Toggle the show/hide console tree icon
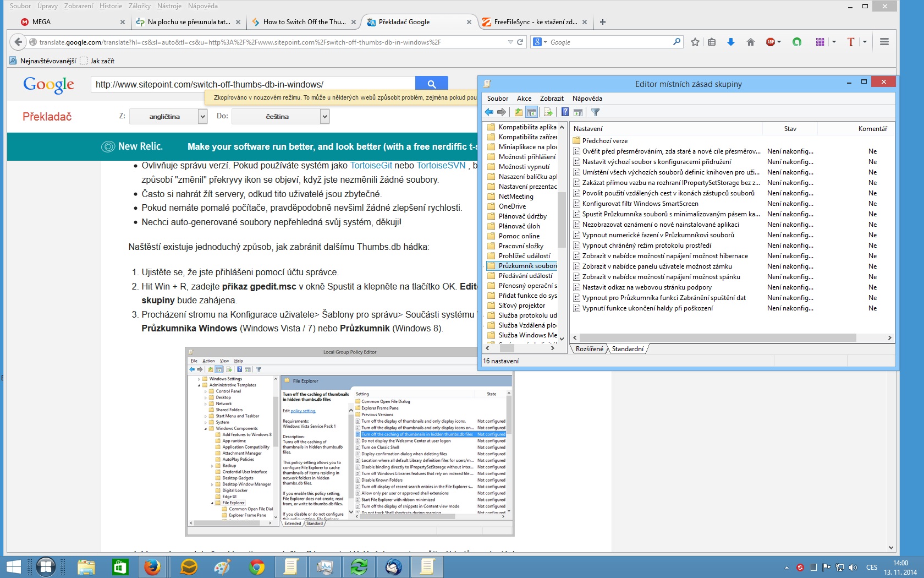 click(x=532, y=112)
